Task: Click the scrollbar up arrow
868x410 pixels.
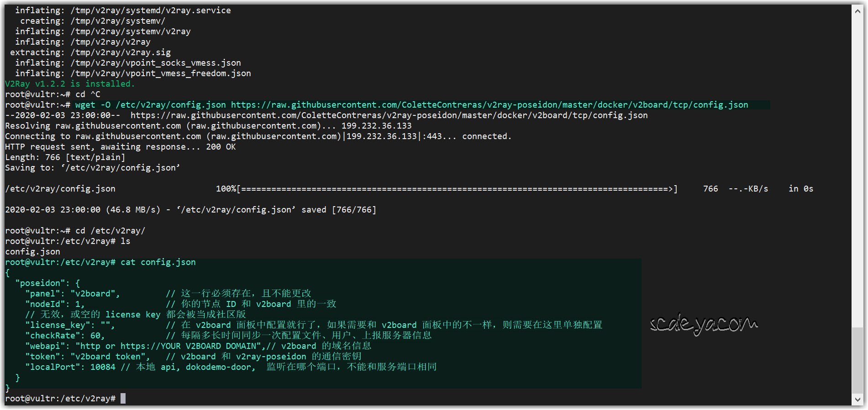Action: [857, 11]
